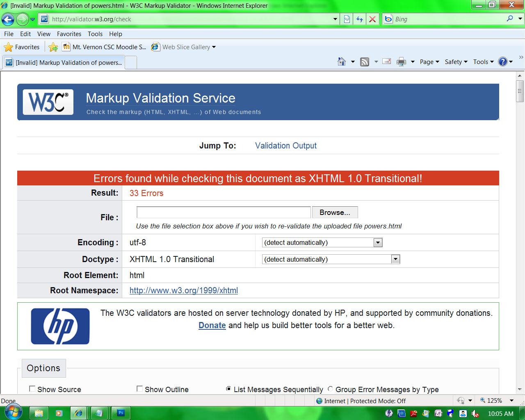Select Group Error Messages by Type
Viewport: 525px width, 420px height.
pos(330,389)
